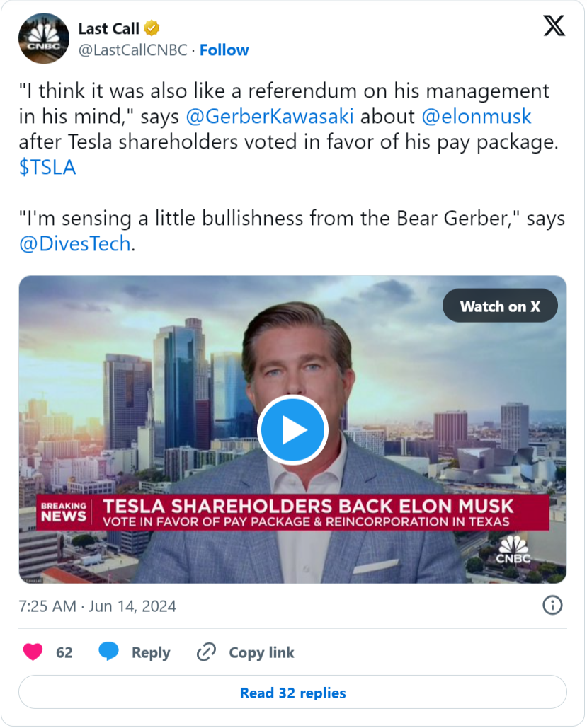Click the Follow link

click(224, 50)
